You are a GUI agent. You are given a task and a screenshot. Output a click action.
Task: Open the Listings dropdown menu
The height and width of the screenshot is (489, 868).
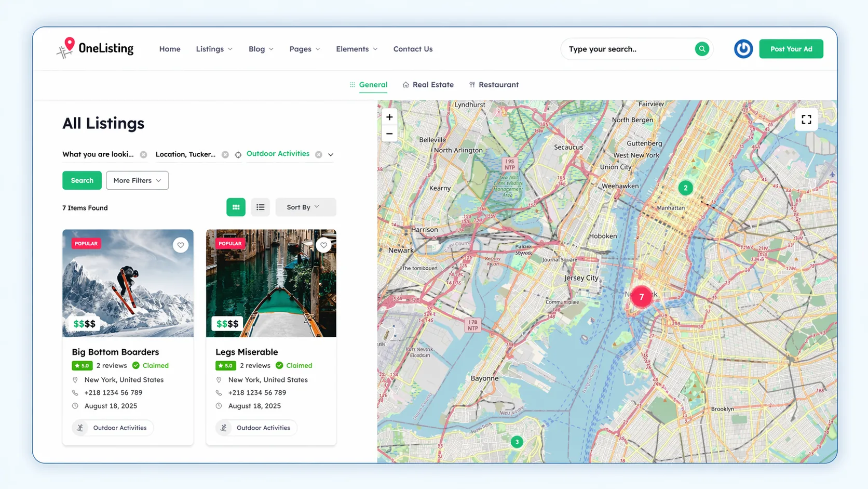214,49
